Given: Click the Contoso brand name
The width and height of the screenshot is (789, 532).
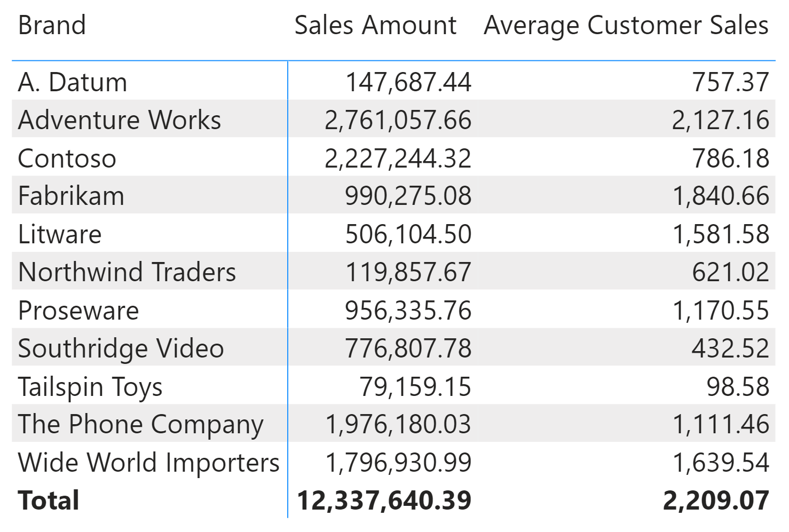Looking at the screenshot, I should pos(67,158).
